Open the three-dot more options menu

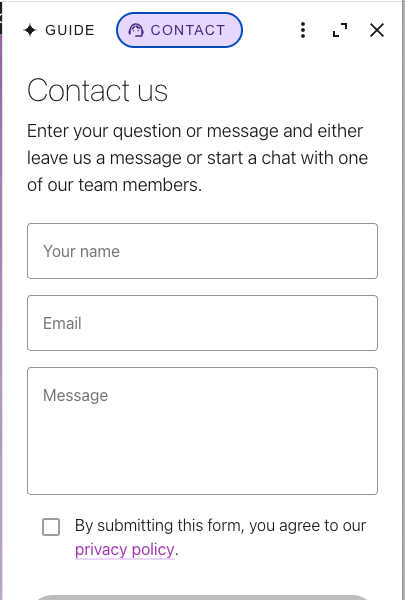pyautogui.click(x=303, y=30)
